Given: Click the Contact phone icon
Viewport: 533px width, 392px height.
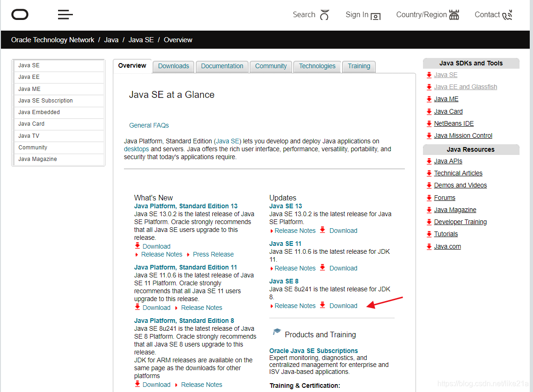Looking at the screenshot, I should 507,15.
